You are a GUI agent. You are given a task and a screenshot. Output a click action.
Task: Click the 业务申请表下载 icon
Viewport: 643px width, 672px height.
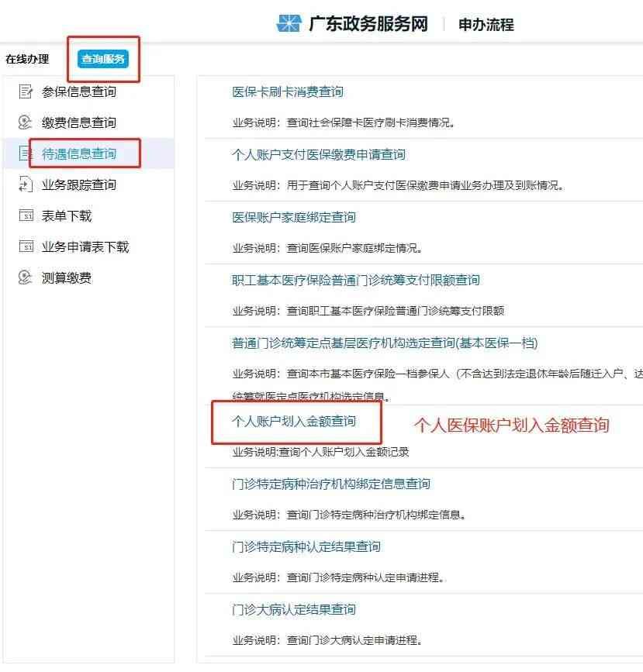pos(26,246)
